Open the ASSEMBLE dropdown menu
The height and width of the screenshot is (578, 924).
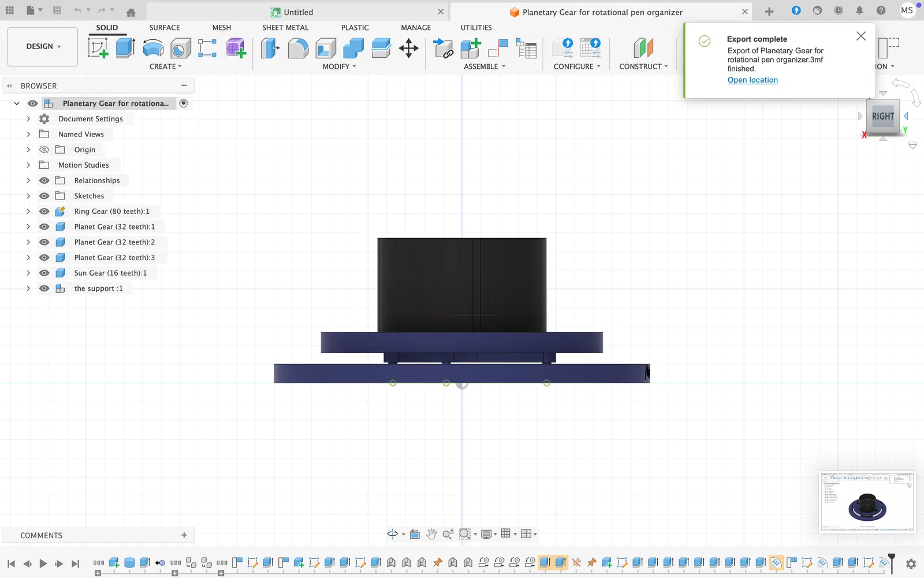(x=485, y=66)
